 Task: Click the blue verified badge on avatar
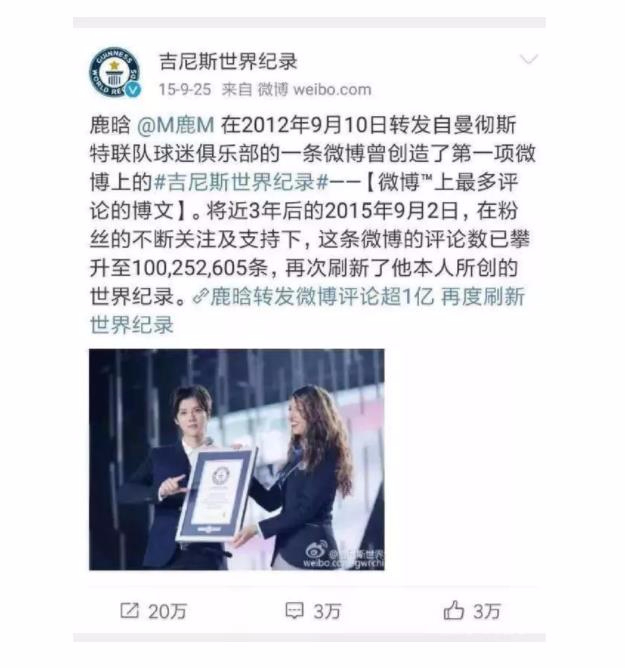134,90
